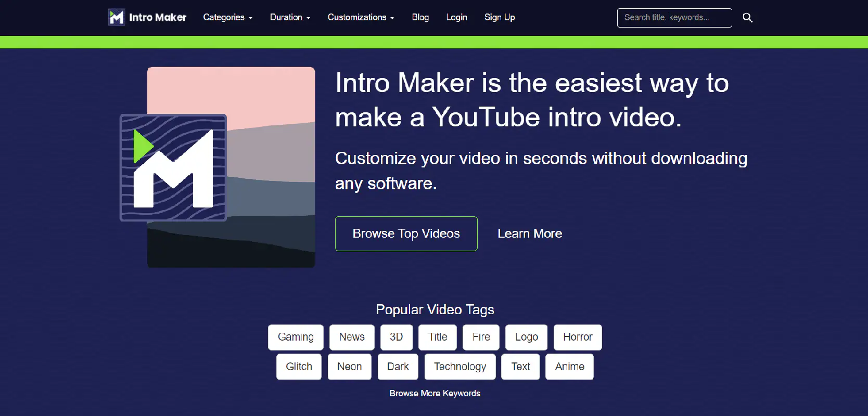Click the large Intro Maker hero image

click(218, 167)
